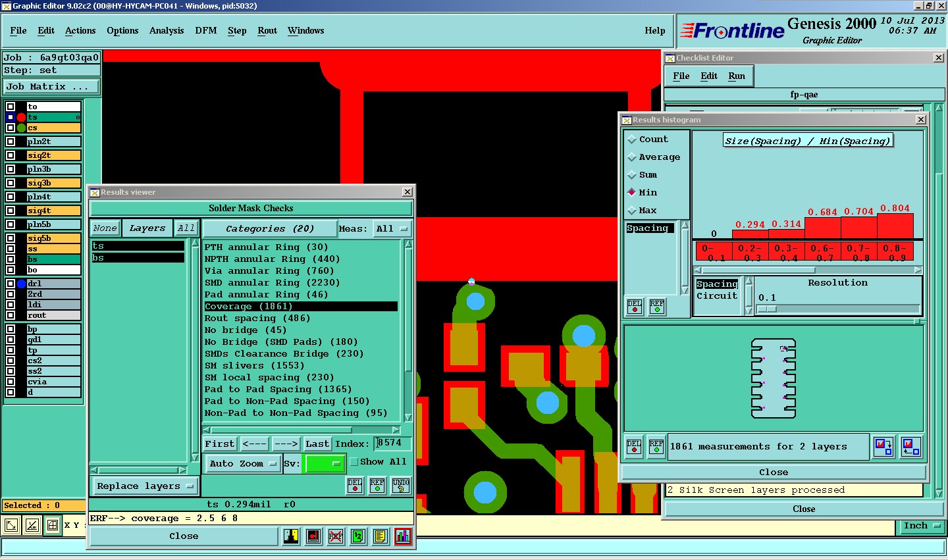Go to next result with ---> button
948x560 pixels.
coord(286,444)
